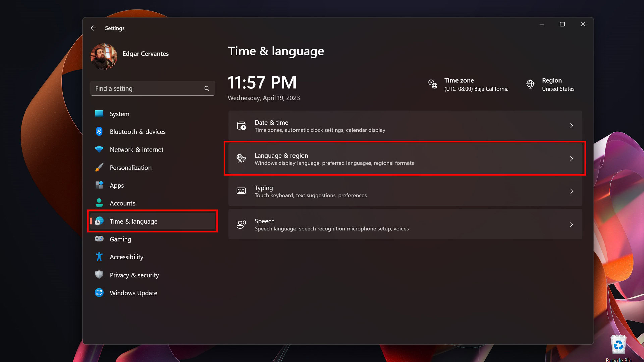
Task: Open the Windows Update sync icon
Action: (99, 293)
